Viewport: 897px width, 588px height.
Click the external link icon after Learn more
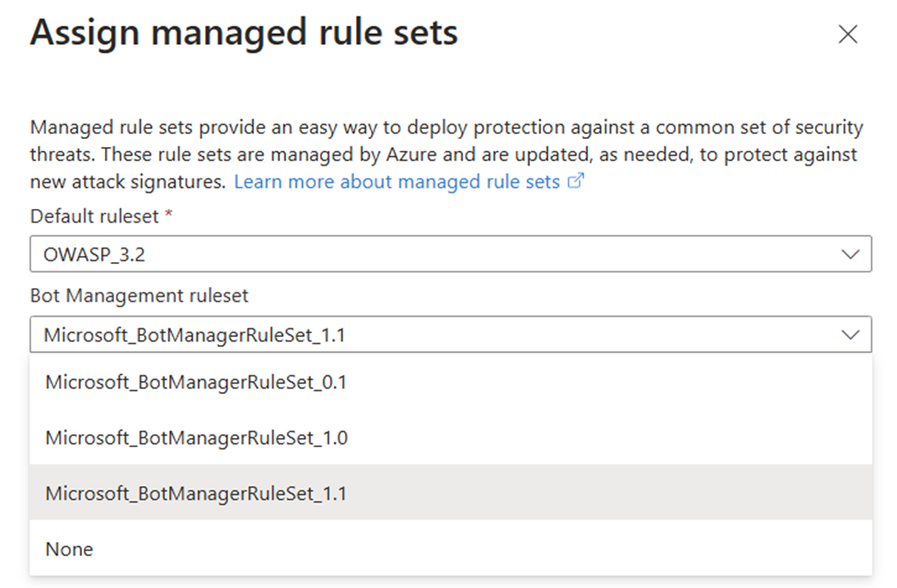click(576, 182)
